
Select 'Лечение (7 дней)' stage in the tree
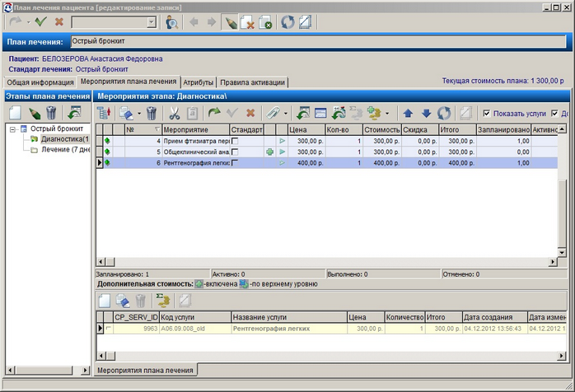point(65,150)
